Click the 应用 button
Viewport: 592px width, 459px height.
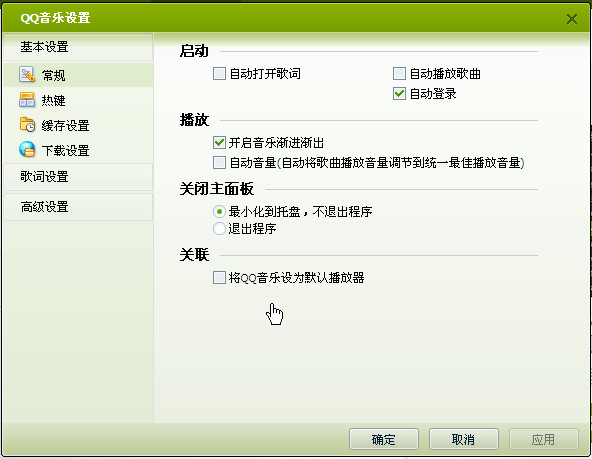(544, 439)
